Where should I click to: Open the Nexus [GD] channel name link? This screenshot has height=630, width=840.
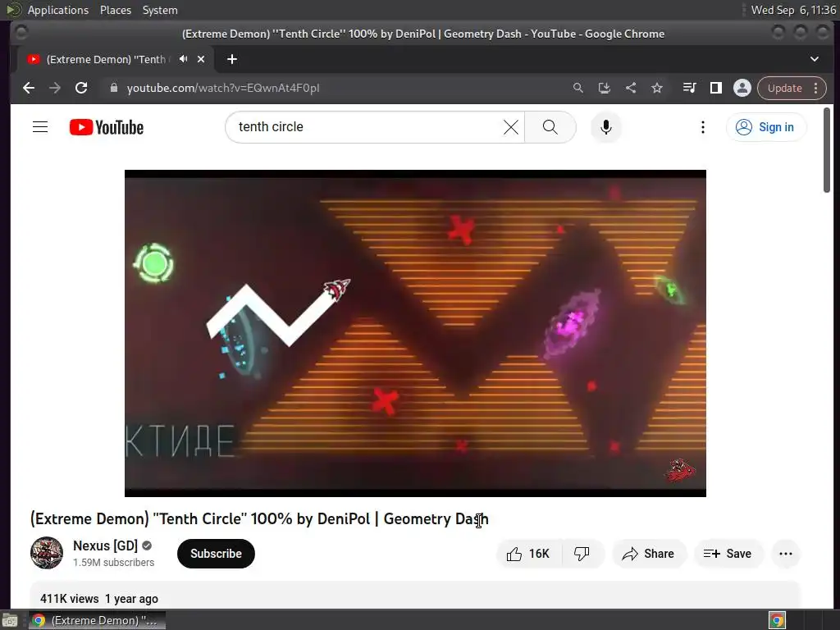tap(106, 546)
